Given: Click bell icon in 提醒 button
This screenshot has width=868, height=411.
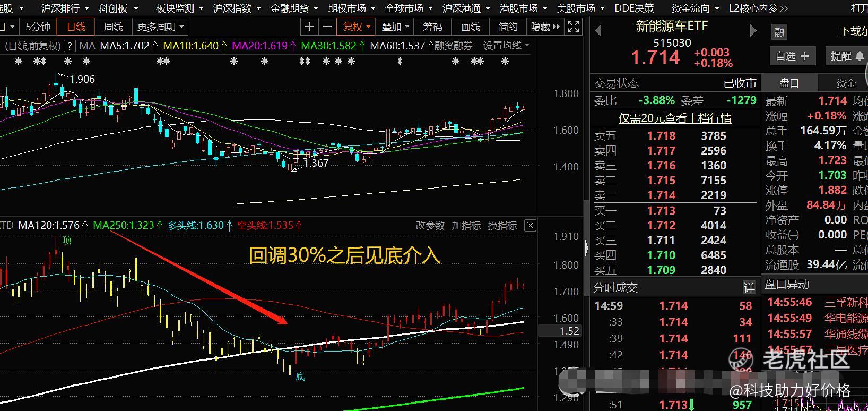Looking at the screenshot, I should (860, 56).
